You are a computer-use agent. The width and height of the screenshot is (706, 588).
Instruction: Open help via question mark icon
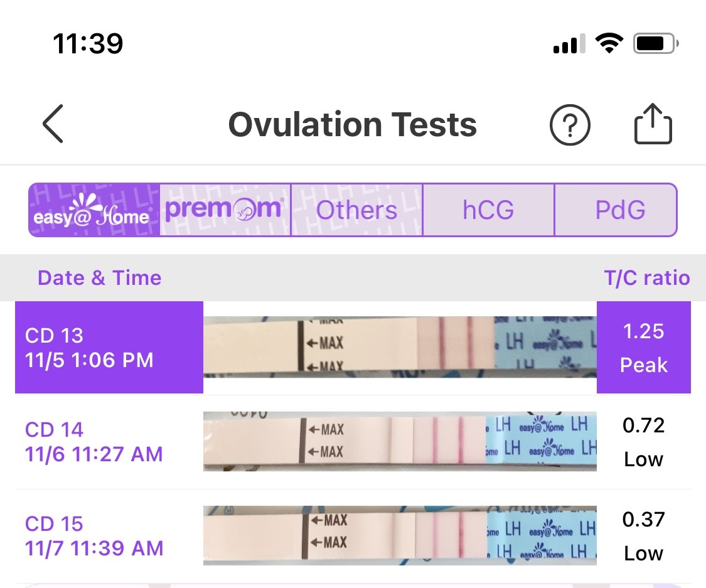coord(570,125)
